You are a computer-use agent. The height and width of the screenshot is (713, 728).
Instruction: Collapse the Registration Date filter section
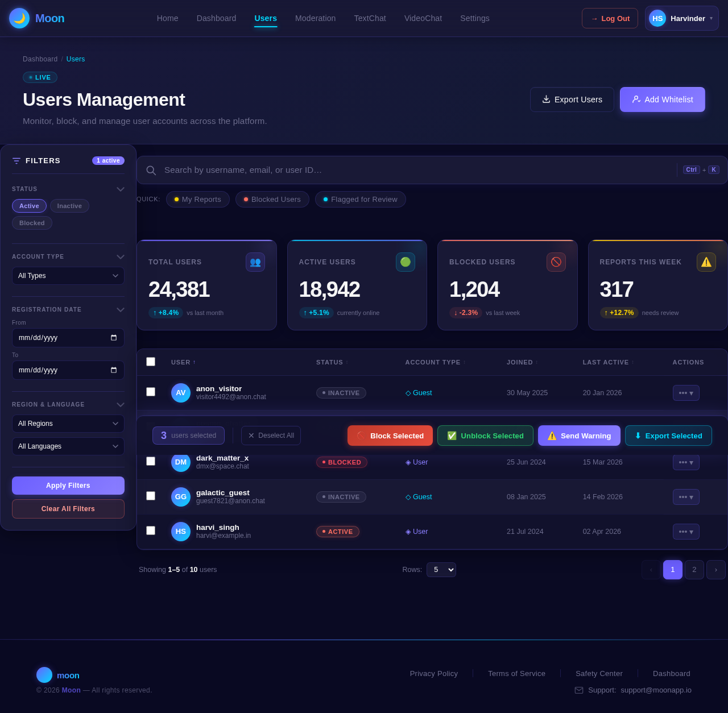point(120,310)
